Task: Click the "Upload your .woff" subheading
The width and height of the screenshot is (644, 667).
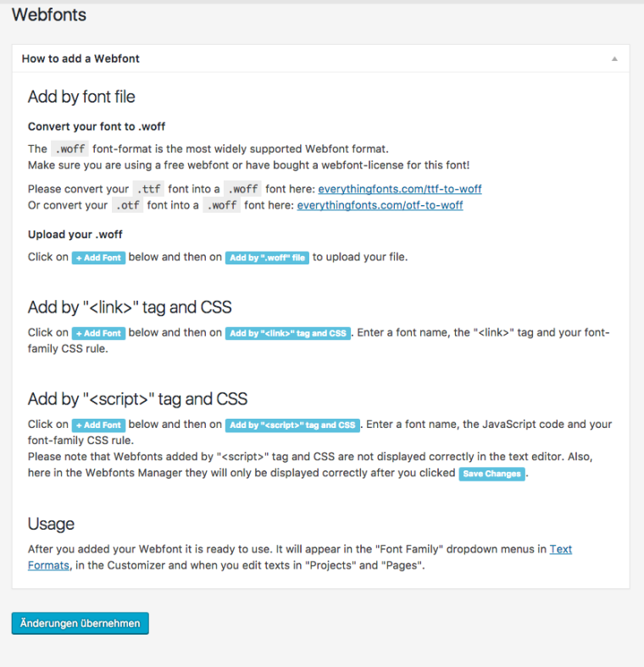Action: pyautogui.click(x=75, y=234)
